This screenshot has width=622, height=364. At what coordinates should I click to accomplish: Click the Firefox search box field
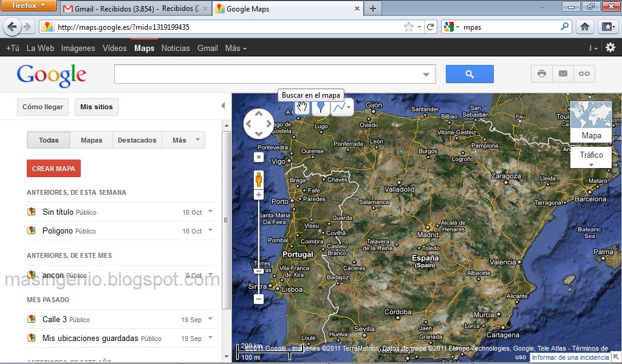click(x=510, y=27)
